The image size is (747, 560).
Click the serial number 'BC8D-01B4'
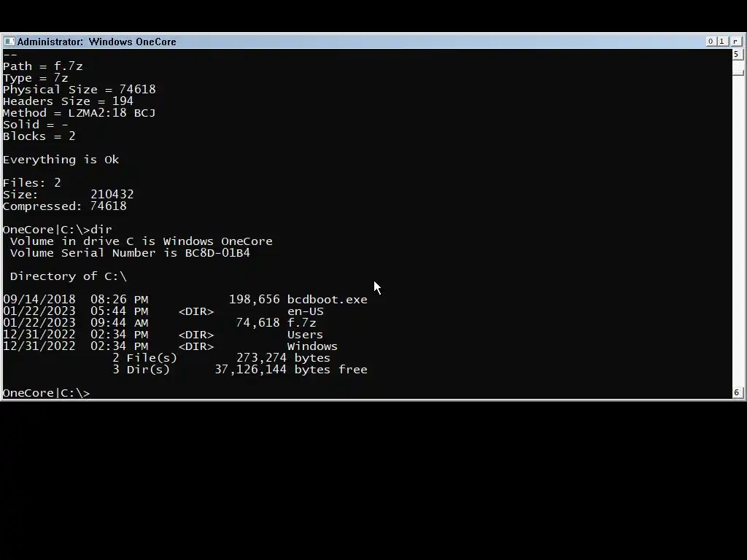tap(217, 253)
